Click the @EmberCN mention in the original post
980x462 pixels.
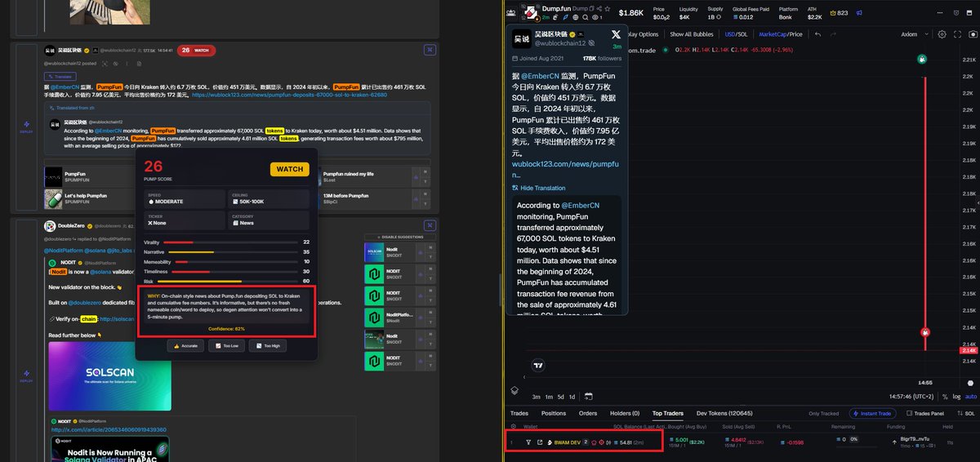pos(65,87)
